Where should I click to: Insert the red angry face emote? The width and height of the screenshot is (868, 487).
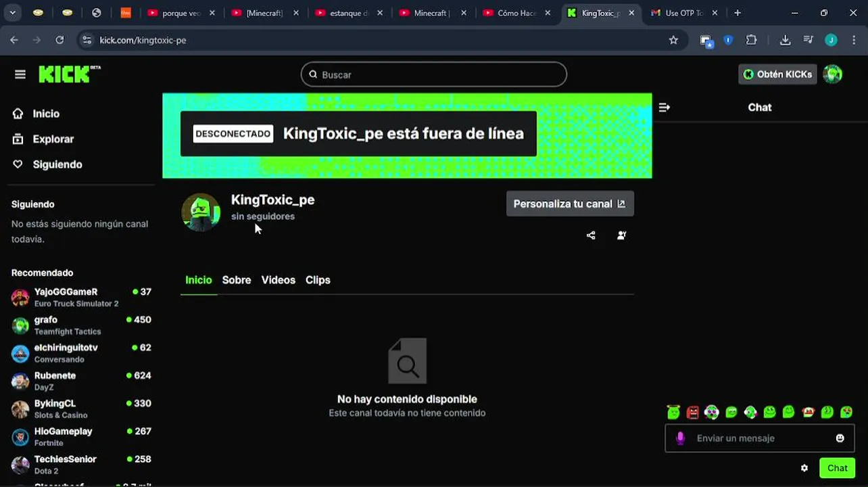[692, 412]
